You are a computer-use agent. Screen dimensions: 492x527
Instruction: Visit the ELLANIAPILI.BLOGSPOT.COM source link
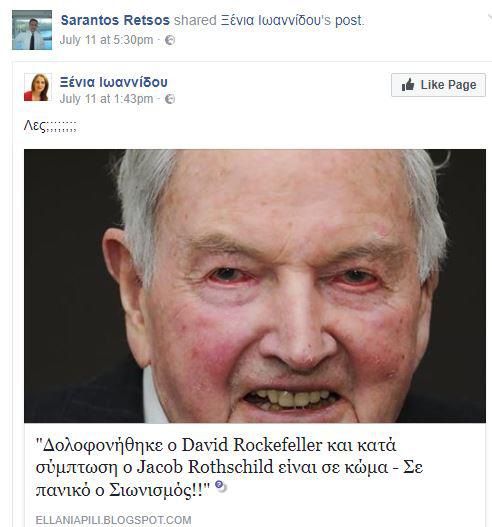[113, 520]
